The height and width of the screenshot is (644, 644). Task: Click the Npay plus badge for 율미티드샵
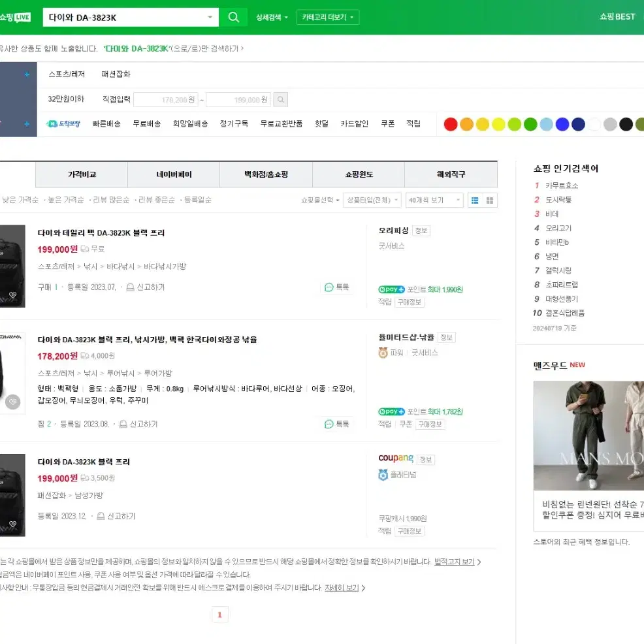[x=391, y=411]
